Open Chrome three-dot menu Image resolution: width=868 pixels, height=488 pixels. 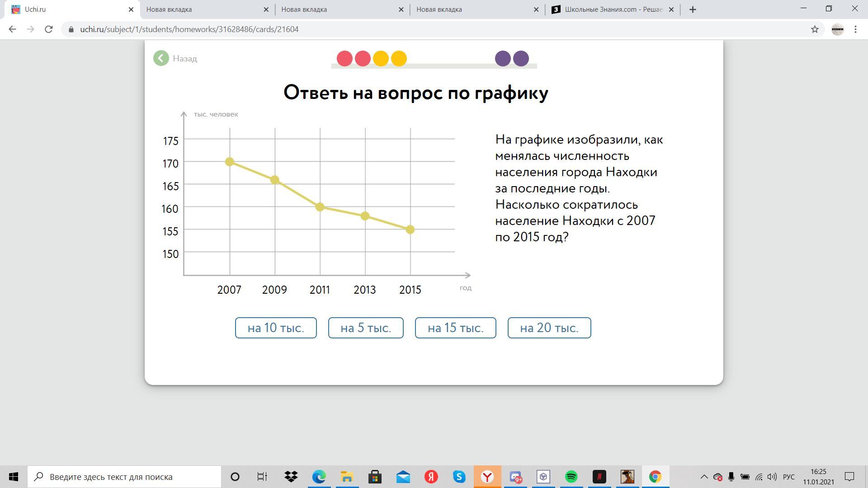pyautogui.click(x=855, y=29)
